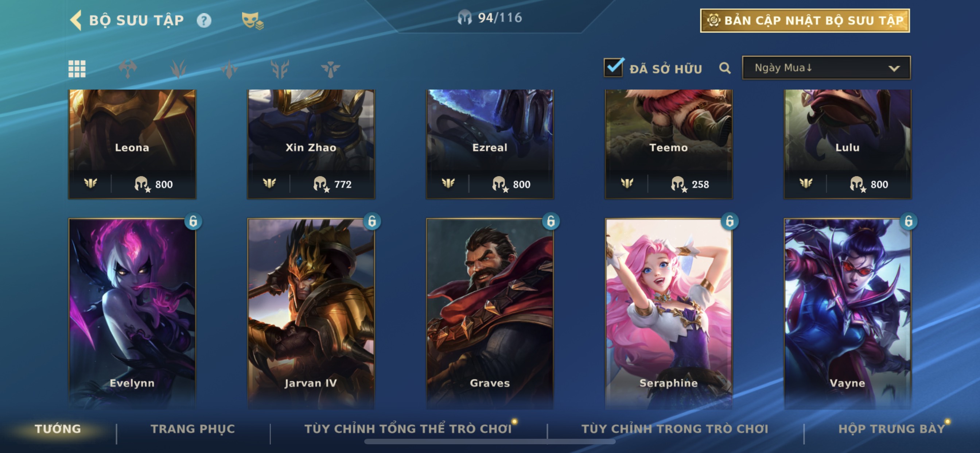Image resolution: width=980 pixels, height=453 pixels.
Task: Tap the unlock badge on the Vayne card
Action: 909,221
